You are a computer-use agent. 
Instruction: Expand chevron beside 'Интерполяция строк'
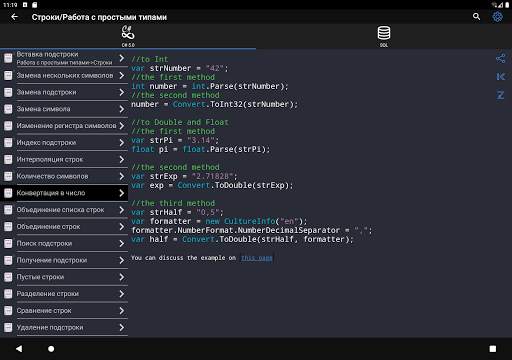click(x=122, y=160)
